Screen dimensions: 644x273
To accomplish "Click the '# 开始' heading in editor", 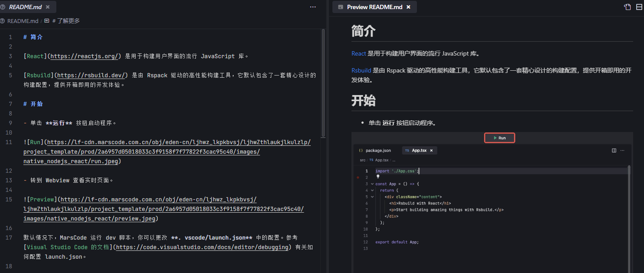I will point(33,104).
